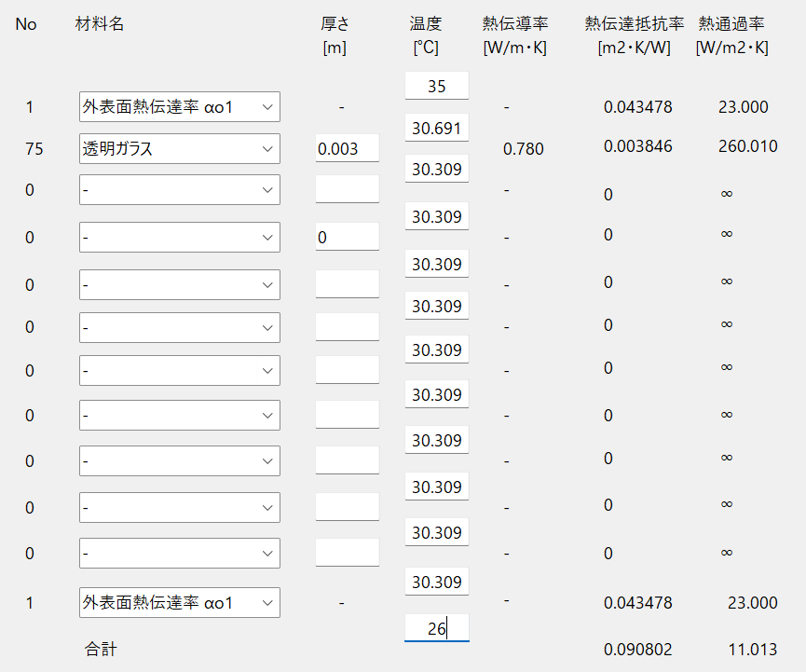Viewport: 806px width, 672px height.
Task: Click the temperature field showing 35
Action: coord(437,86)
